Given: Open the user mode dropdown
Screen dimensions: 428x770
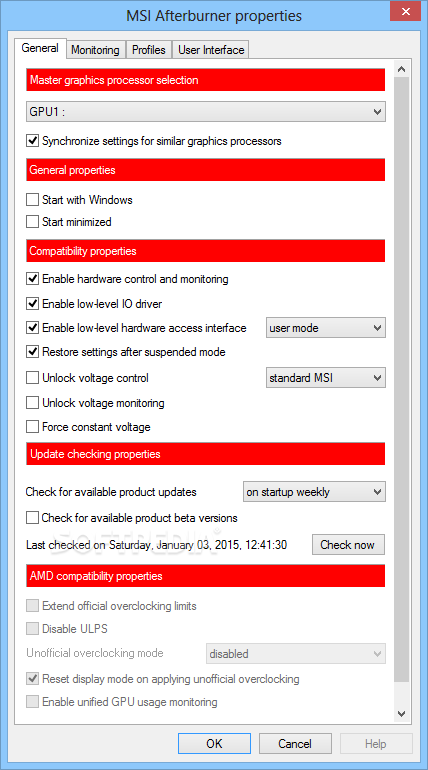Looking at the screenshot, I should point(326,328).
